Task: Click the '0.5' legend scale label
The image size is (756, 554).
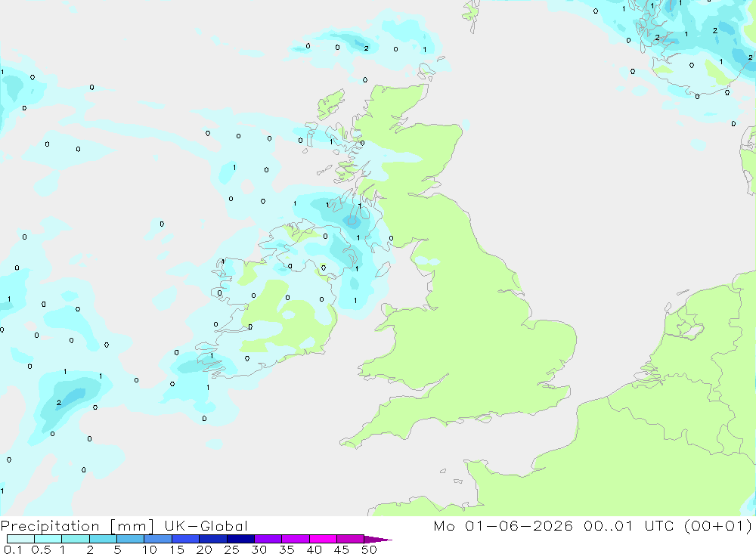Action: pos(41,549)
